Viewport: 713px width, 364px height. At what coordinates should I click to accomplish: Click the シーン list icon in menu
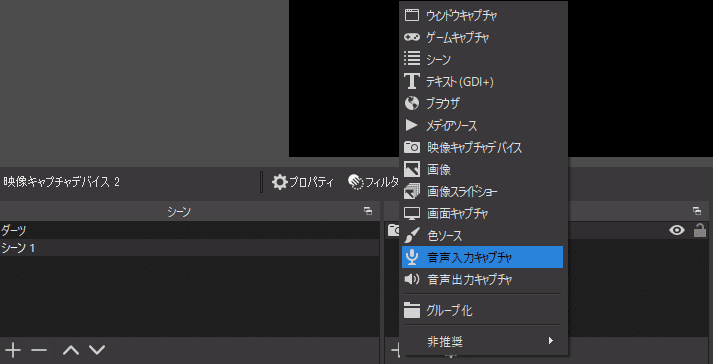(412, 59)
